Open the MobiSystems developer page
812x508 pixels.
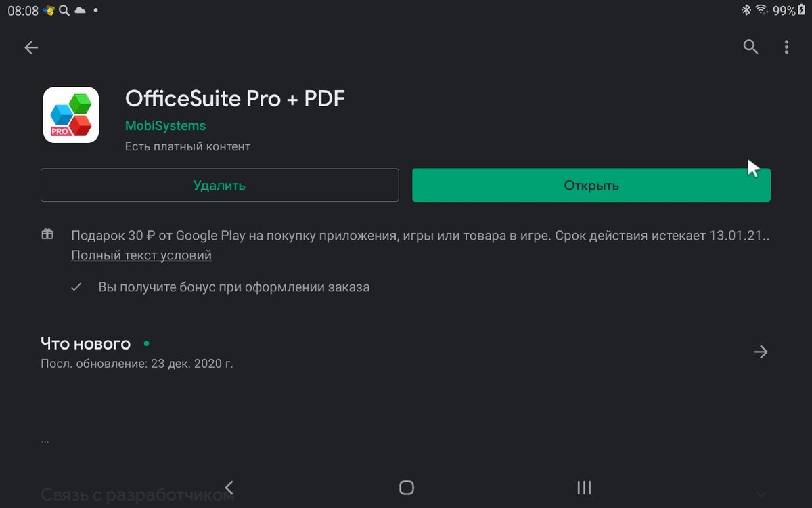coord(165,125)
